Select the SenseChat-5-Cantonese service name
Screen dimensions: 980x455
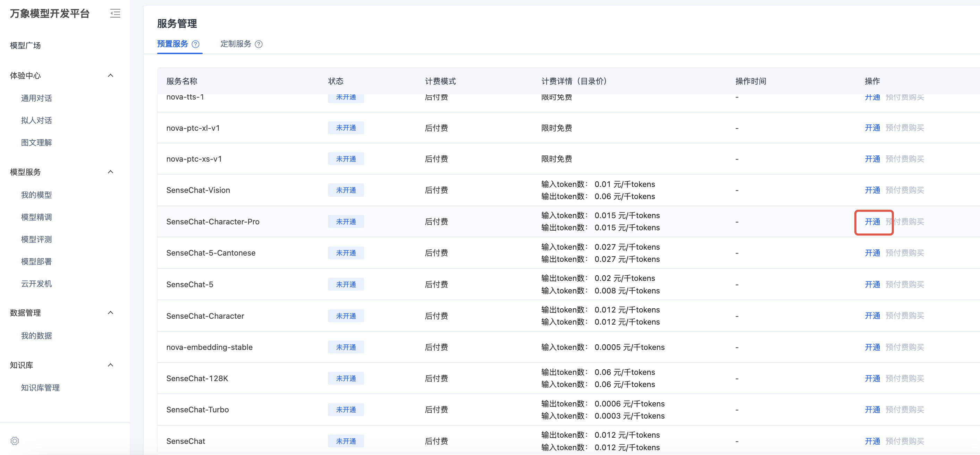click(x=211, y=253)
